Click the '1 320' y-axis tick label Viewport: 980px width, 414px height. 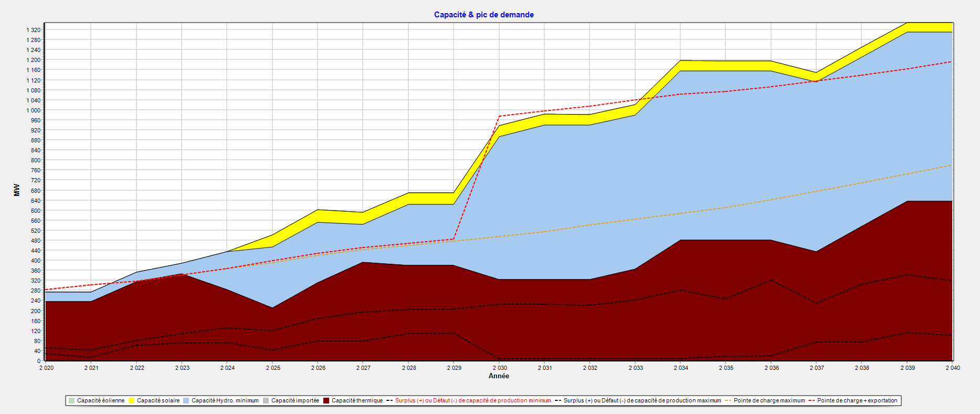[x=33, y=30]
